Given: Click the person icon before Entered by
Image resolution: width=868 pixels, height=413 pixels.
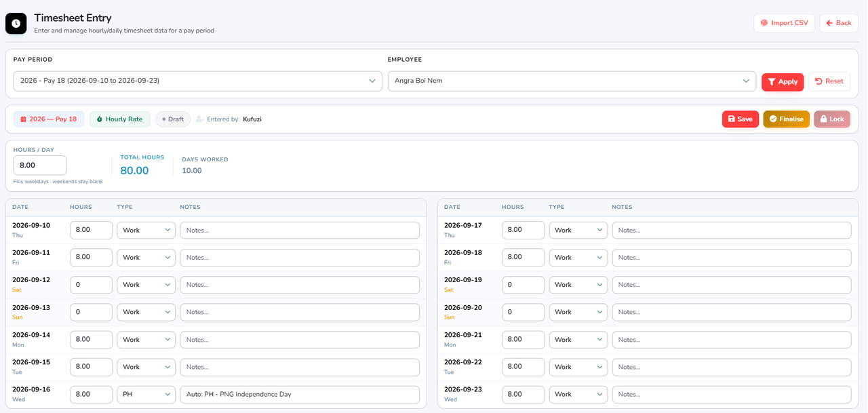Looking at the screenshot, I should pos(200,119).
